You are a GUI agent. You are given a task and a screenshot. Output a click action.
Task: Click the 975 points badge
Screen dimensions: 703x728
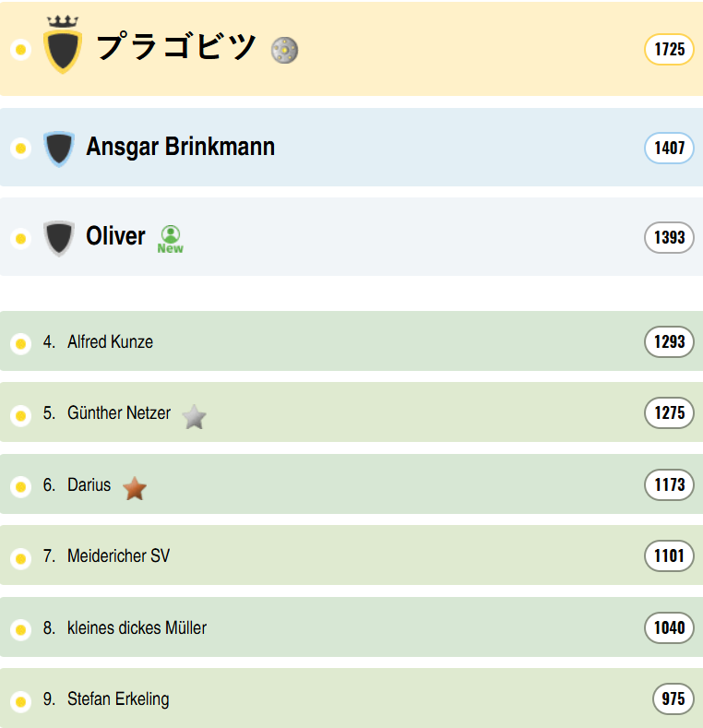[x=673, y=698]
